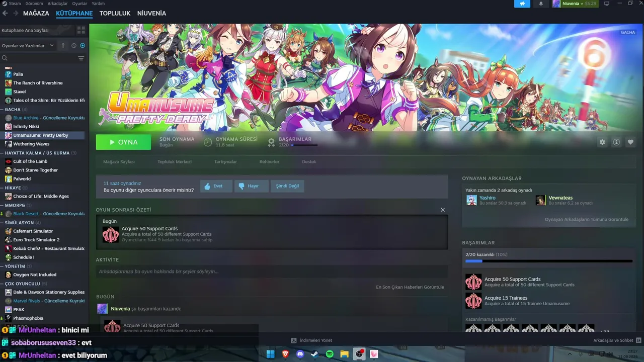
Task: Open advanced filter options icon beside search
Action: pos(81,58)
